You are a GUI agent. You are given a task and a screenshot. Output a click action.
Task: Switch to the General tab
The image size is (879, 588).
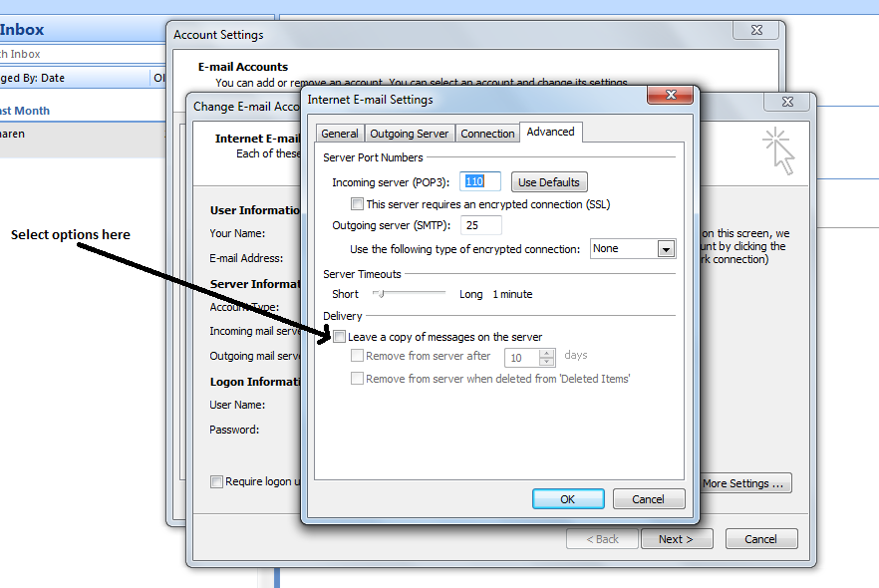(340, 134)
